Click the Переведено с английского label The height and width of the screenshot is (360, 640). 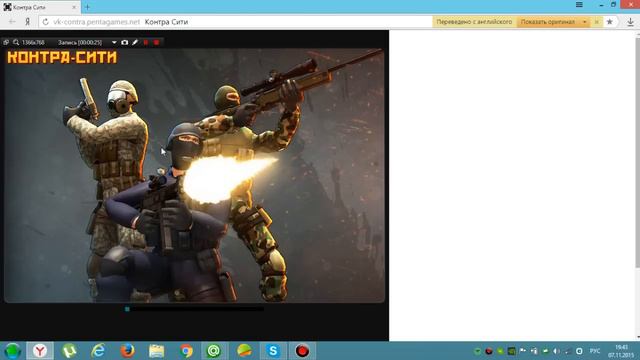[x=474, y=22]
